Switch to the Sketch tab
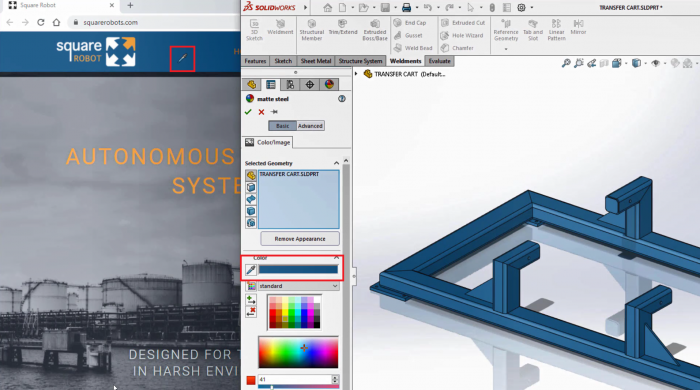 283,61
